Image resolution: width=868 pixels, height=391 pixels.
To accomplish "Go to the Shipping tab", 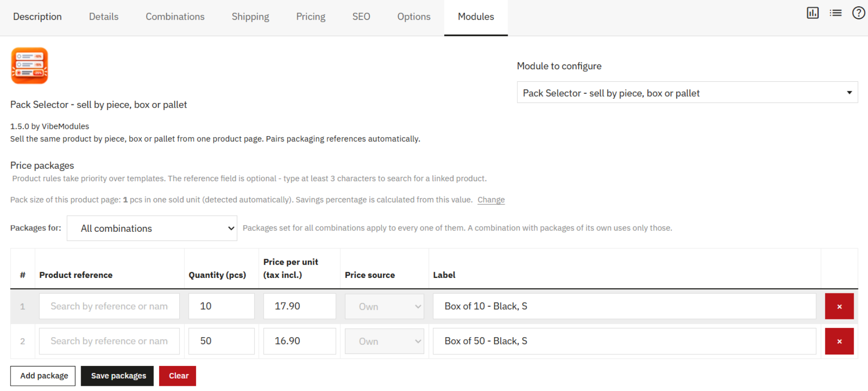I will point(250,17).
